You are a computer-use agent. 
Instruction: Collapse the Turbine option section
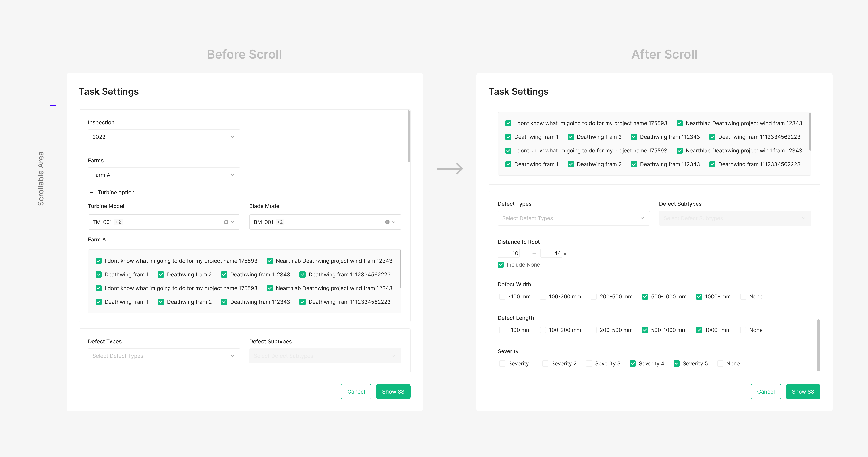point(91,192)
